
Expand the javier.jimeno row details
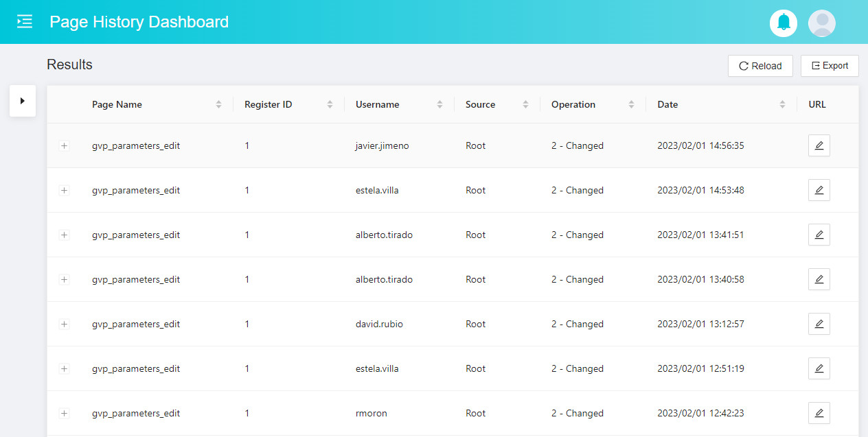click(x=65, y=145)
